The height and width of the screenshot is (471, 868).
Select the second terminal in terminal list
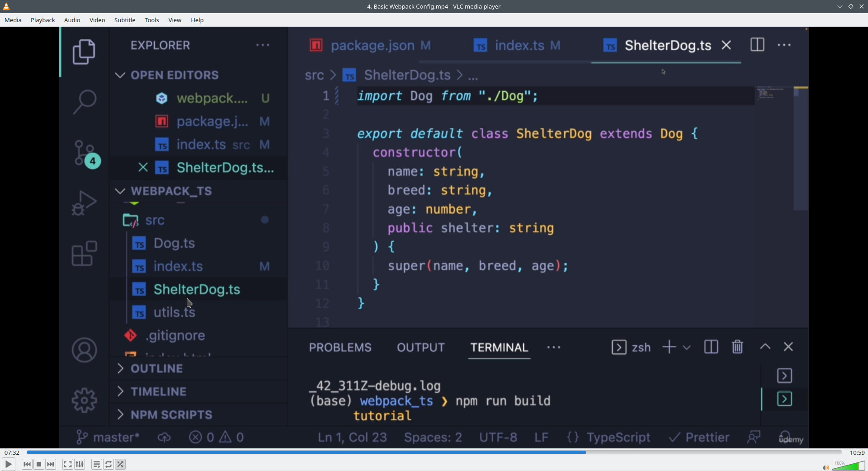784,399
